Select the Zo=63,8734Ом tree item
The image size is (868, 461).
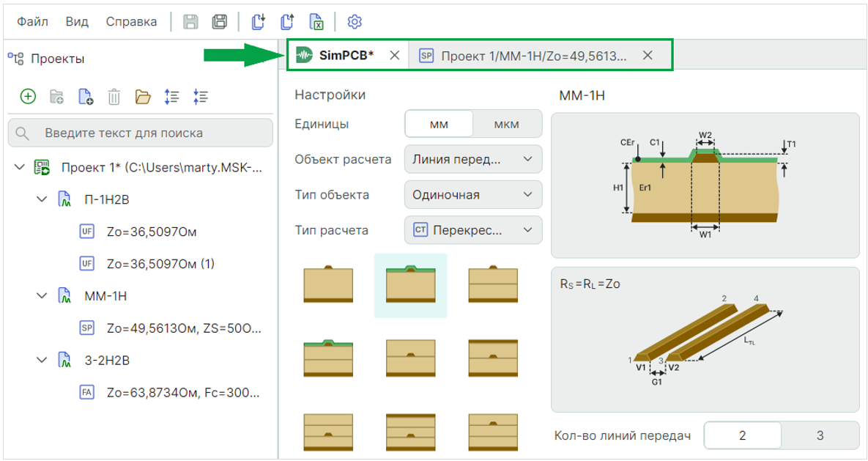pyautogui.click(x=183, y=393)
